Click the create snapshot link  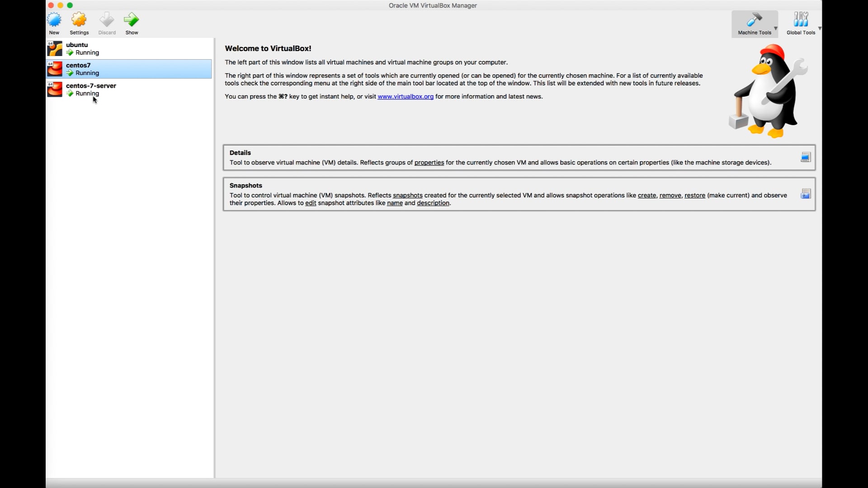(x=646, y=196)
